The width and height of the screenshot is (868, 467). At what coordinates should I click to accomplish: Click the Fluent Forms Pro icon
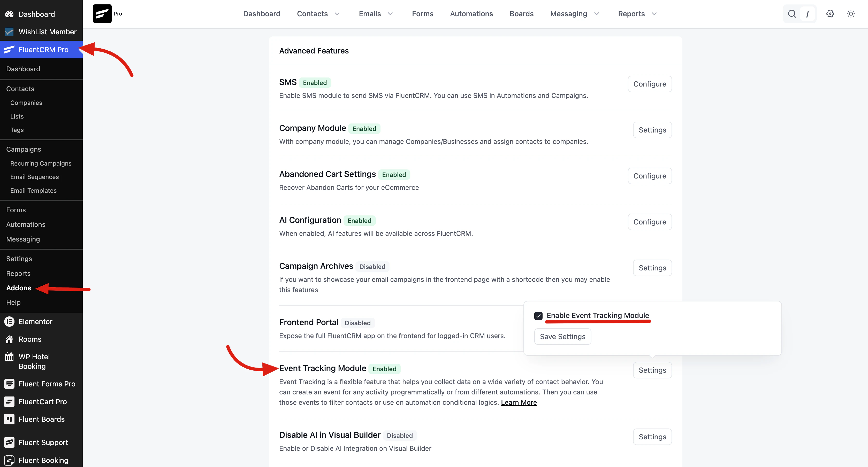click(x=9, y=384)
